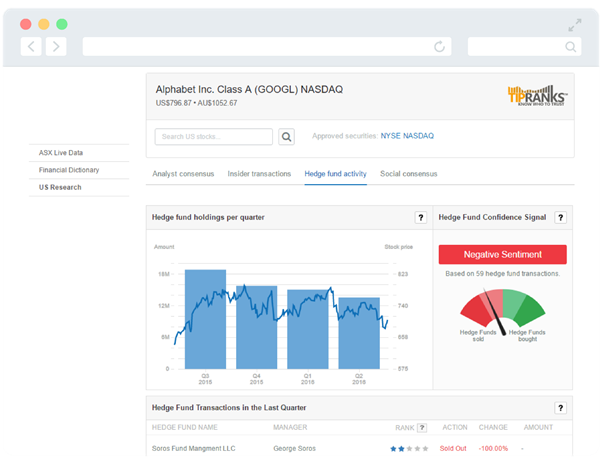Click the dark green gauge segment
This screenshot has height=463, width=602.
coord(532,309)
